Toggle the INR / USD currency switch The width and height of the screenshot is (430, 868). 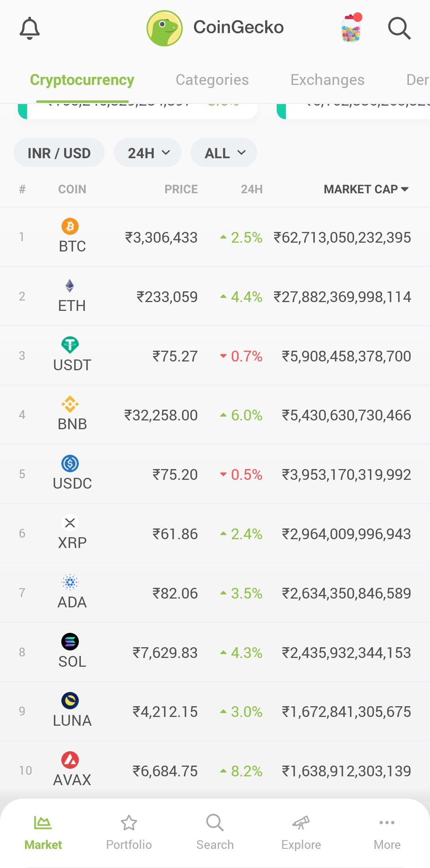pos(59,153)
